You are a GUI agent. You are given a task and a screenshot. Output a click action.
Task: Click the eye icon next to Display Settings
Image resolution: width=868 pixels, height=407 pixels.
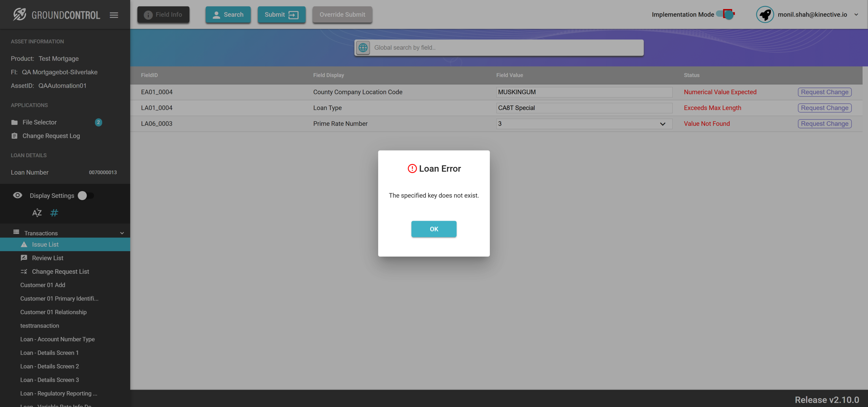[x=17, y=195]
